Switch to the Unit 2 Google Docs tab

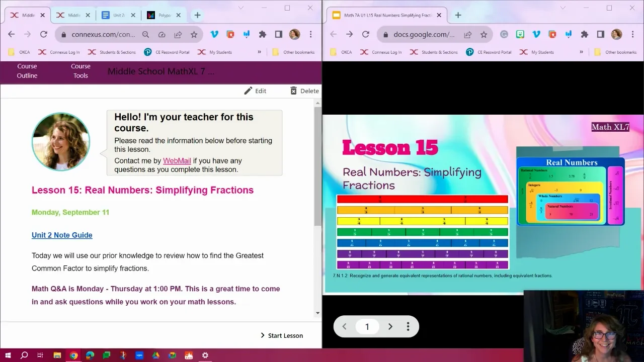(x=118, y=15)
